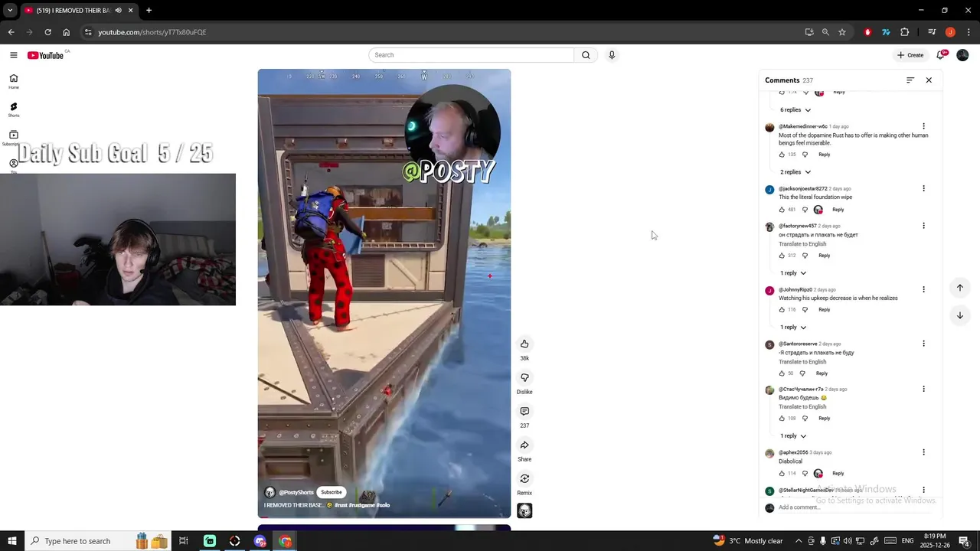The image size is (980, 551).
Task: Reload the page in Chrome
Action: [x=47, y=32]
